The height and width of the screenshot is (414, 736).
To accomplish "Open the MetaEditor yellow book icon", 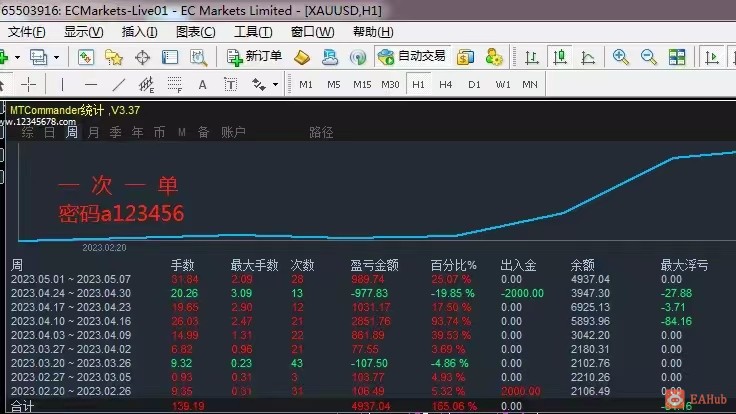I will [x=302, y=57].
